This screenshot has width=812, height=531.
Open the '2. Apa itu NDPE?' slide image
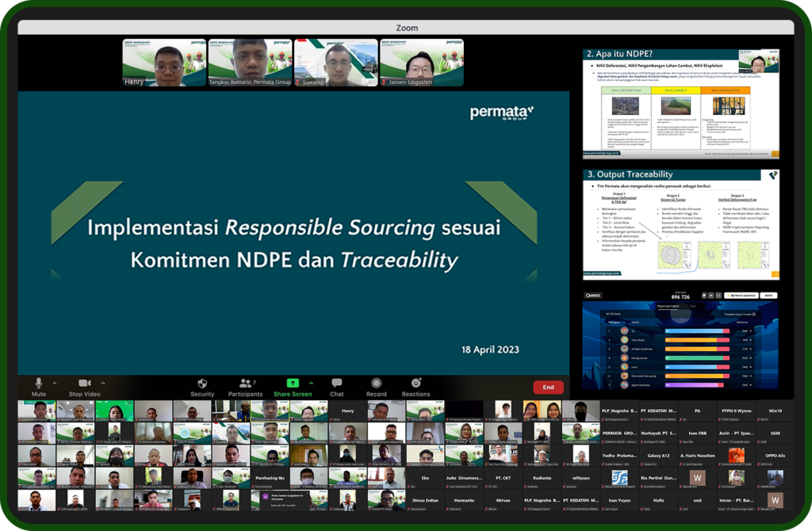click(x=681, y=104)
